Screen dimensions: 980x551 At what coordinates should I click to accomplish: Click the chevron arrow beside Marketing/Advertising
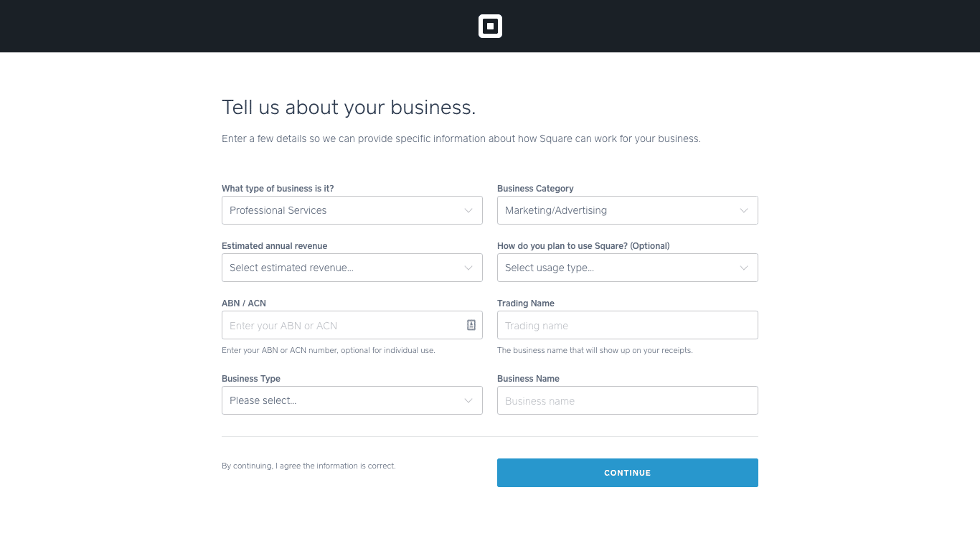click(744, 210)
